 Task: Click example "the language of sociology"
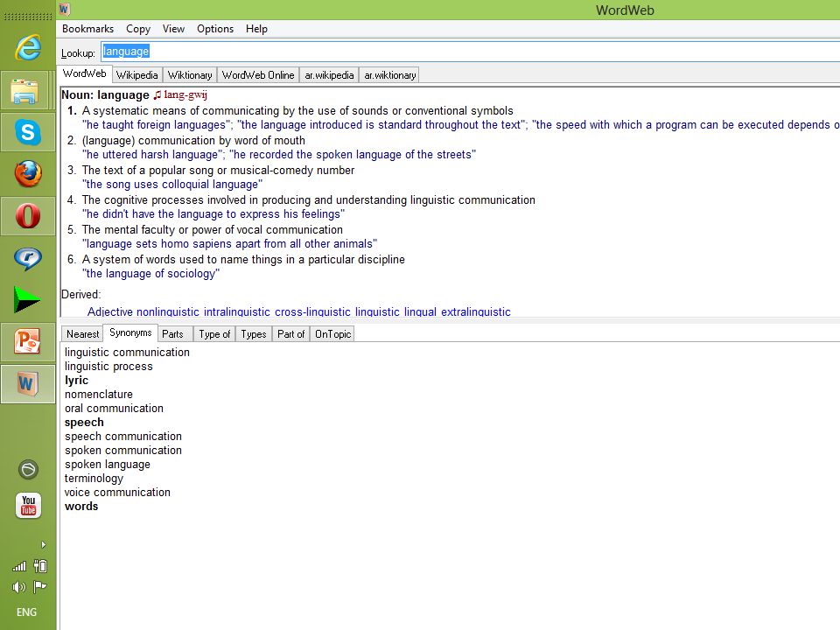coord(151,273)
